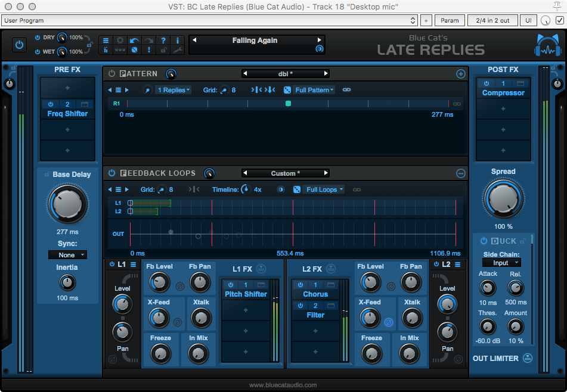Open the Side Chain Input dropdown
The height and width of the screenshot is (392, 567).
tap(501, 263)
